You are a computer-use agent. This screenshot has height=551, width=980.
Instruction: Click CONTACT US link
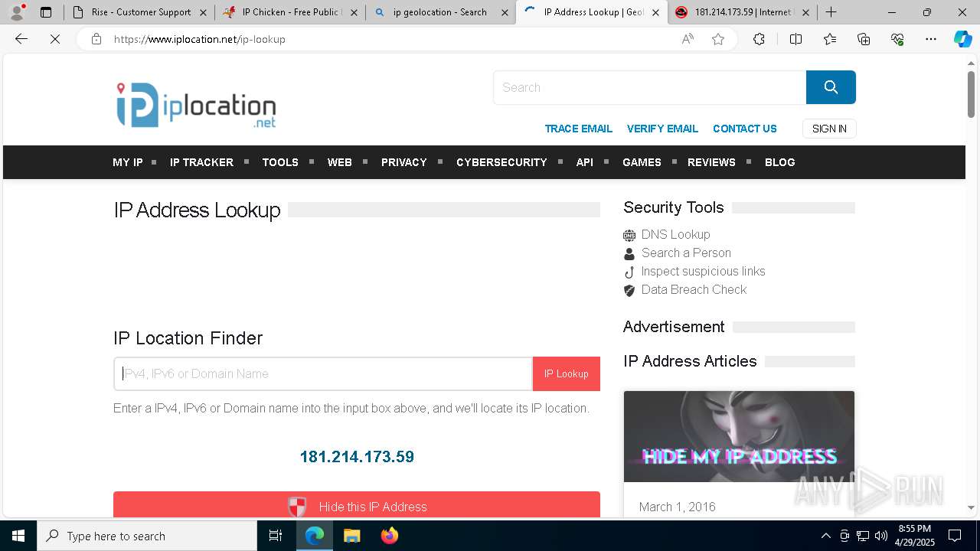[745, 129]
